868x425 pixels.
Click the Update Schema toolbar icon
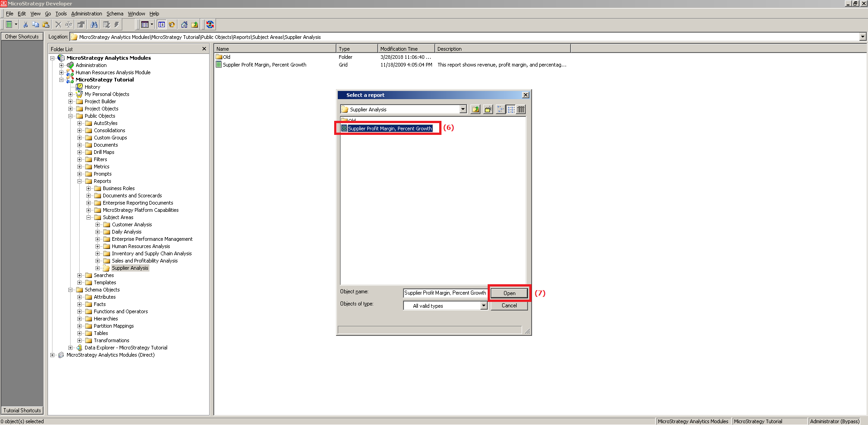point(210,24)
